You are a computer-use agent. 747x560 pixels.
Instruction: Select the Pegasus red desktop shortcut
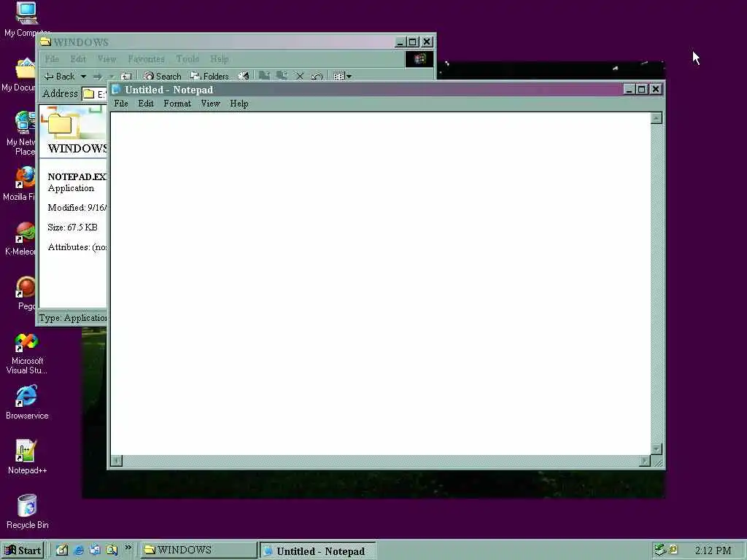(x=26, y=293)
